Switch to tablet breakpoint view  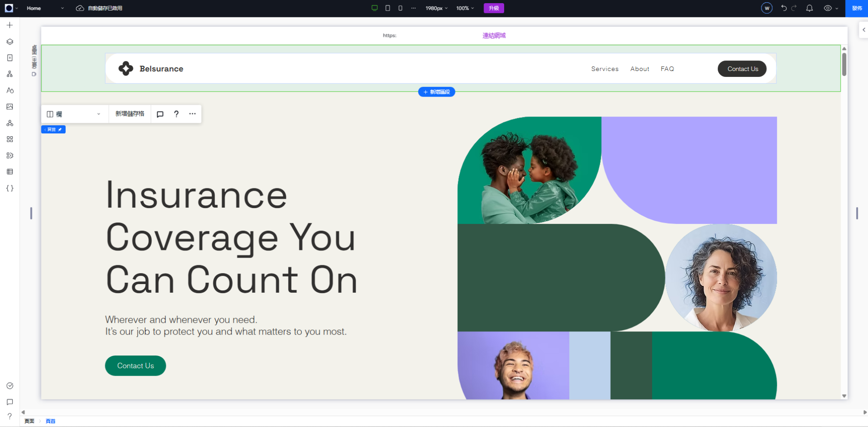pos(388,8)
